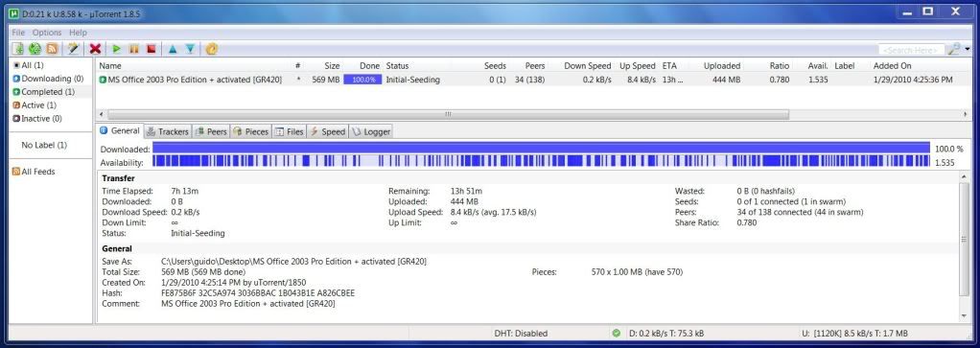This screenshot has height=348, width=980.
Task: Sort by the Seeds column header
Action: click(495, 65)
